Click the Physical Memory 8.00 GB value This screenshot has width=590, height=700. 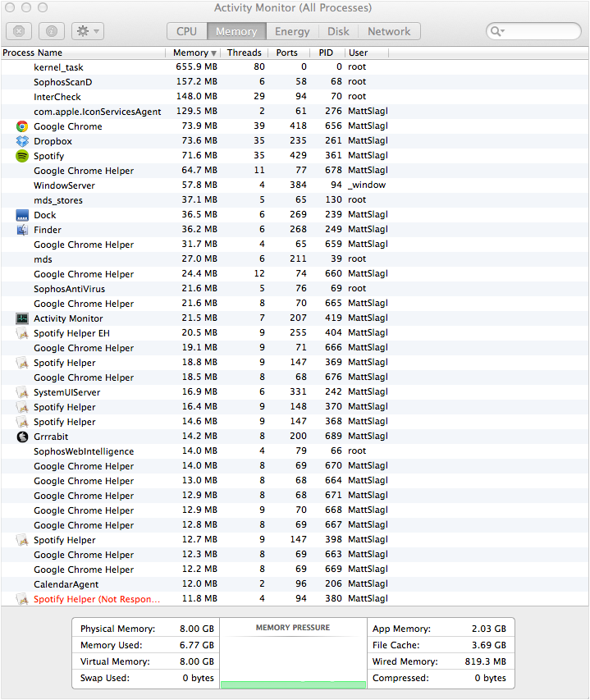click(197, 629)
